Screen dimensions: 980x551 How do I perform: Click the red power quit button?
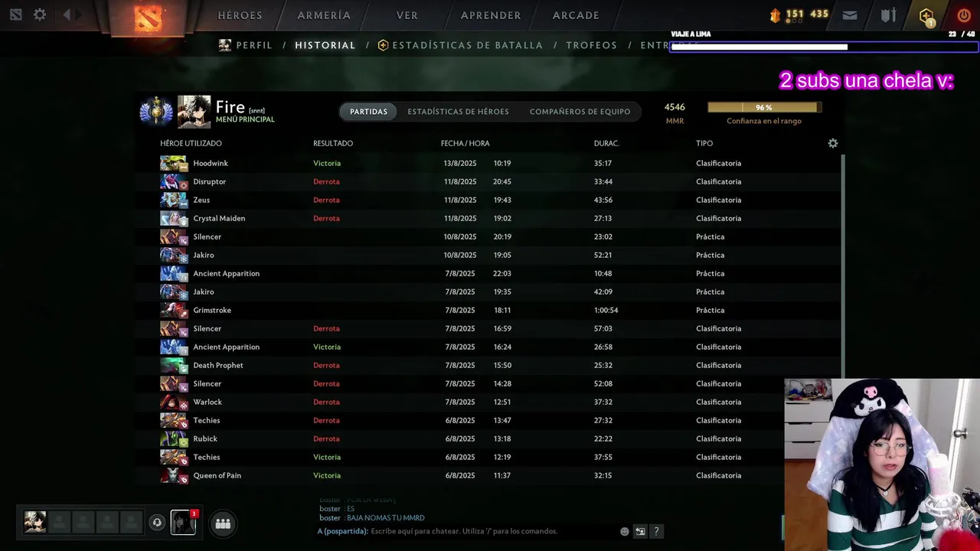click(x=964, y=15)
